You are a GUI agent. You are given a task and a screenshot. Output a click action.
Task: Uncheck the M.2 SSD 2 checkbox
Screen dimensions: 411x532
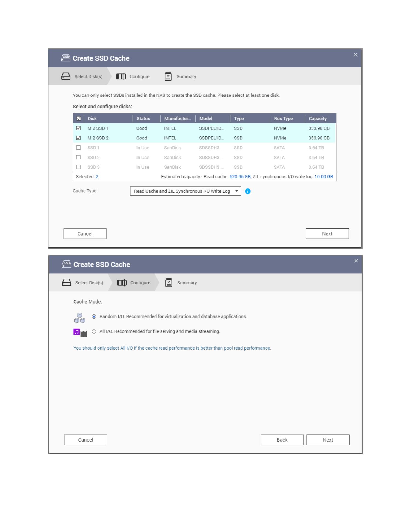78,138
